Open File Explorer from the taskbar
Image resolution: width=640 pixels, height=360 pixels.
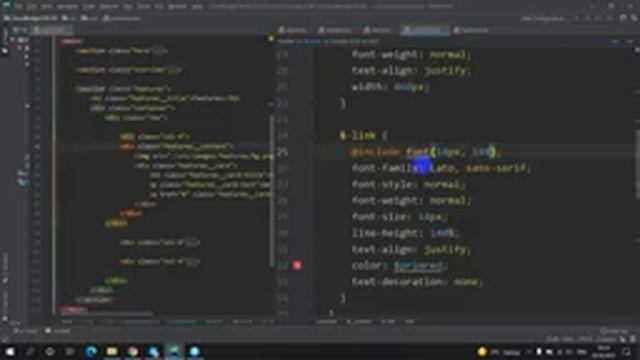(x=112, y=351)
